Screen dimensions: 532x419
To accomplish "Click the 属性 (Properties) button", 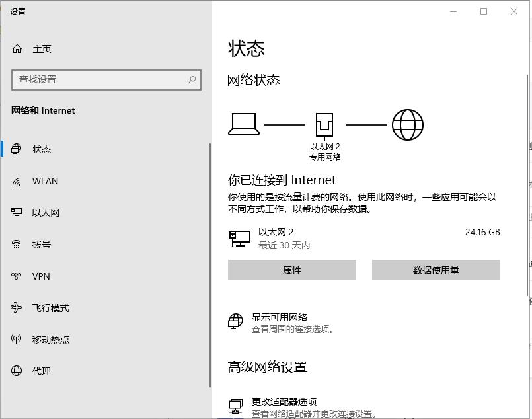I will 291,270.
